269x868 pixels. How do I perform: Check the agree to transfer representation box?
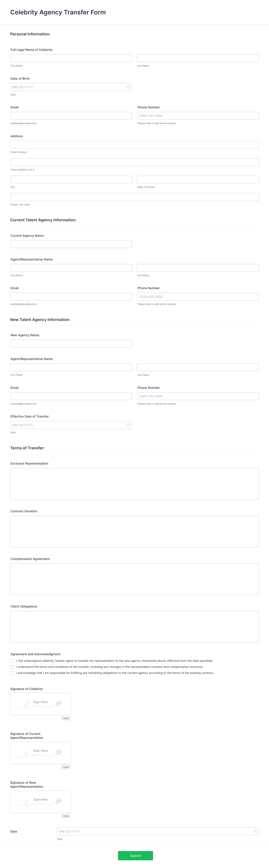click(12, 661)
